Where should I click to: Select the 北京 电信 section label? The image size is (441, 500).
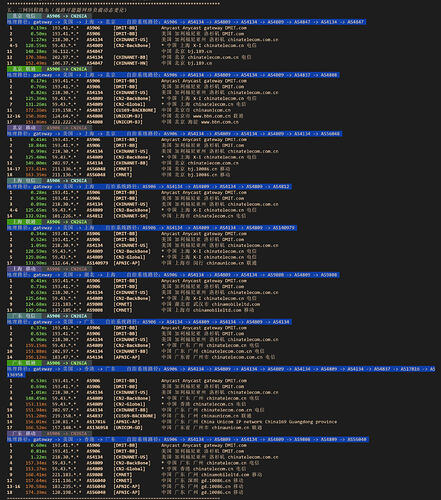click(x=24, y=16)
